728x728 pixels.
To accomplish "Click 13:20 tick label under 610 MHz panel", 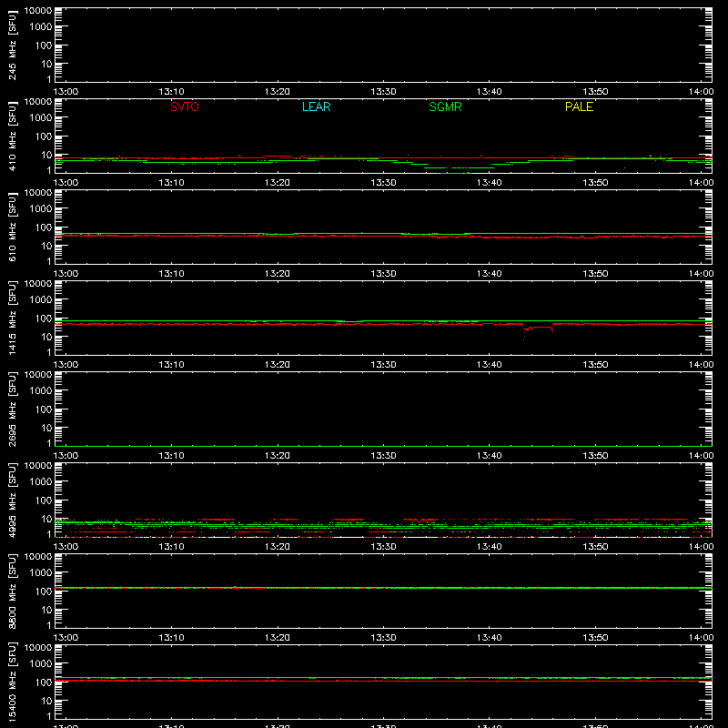I will coord(278,274).
